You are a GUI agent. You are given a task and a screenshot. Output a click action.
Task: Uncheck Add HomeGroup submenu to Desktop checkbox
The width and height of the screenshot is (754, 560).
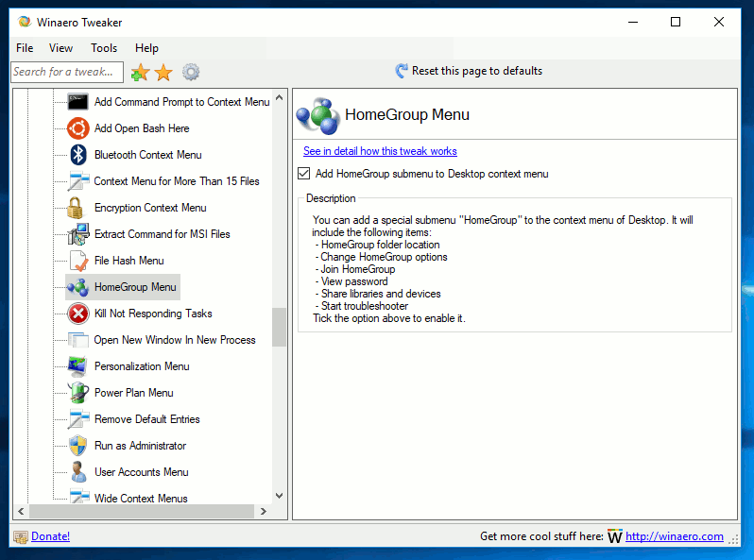pyautogui.click(x=304, y=174)
